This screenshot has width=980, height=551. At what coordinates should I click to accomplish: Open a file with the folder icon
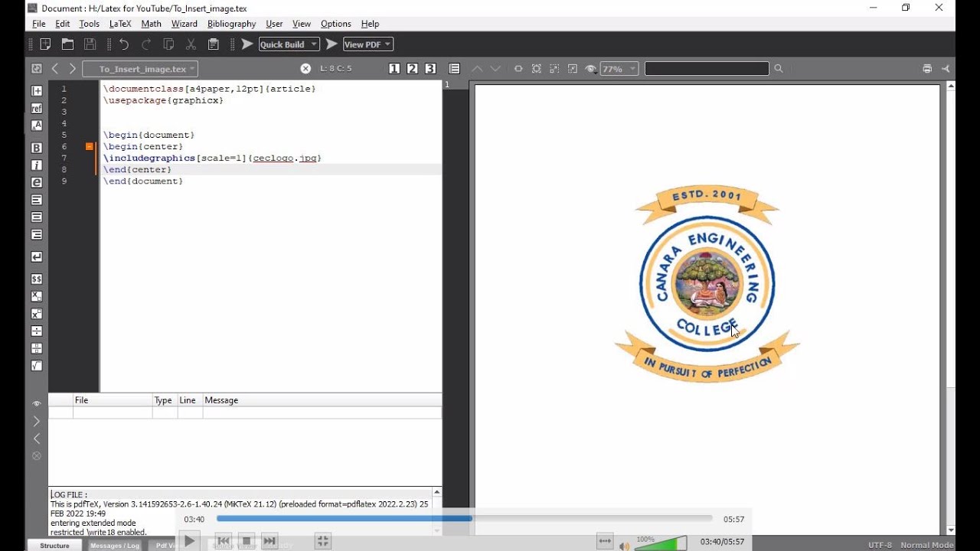click(x=67, y=44)
